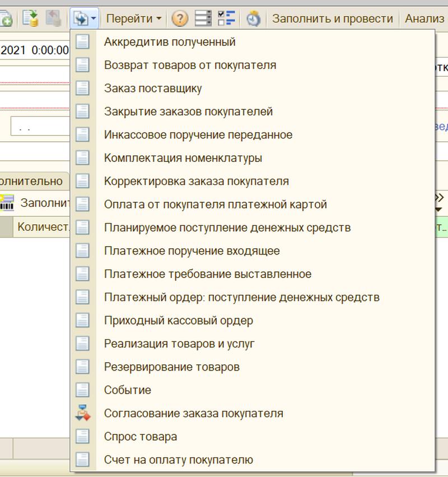The image size is (448, 477).
Task: Click the Количество column header
Action: tap(41, 227)
